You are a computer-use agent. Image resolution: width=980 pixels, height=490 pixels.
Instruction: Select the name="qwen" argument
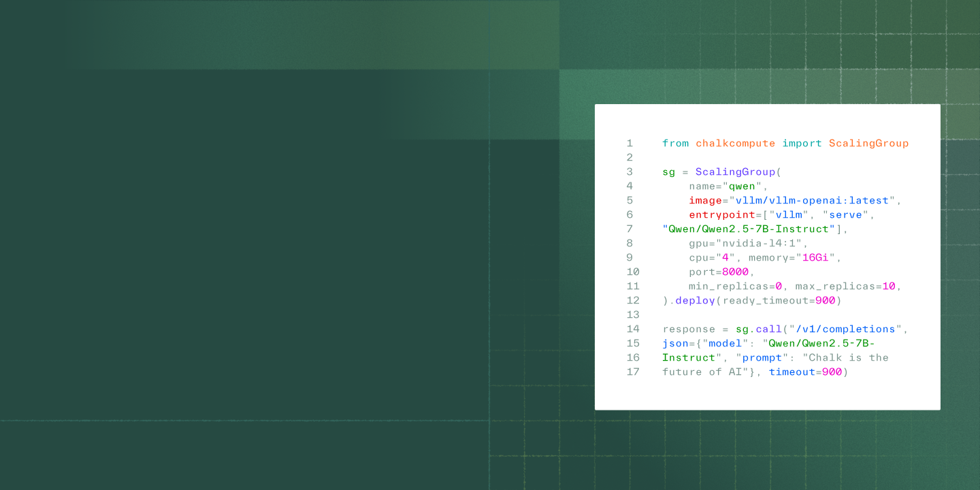725,186
